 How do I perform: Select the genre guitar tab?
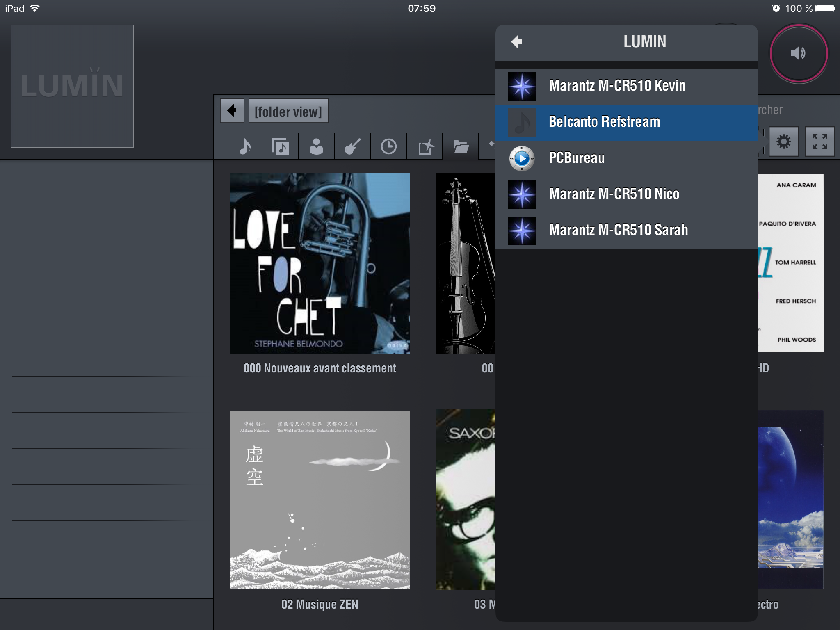tap(352, 146)
